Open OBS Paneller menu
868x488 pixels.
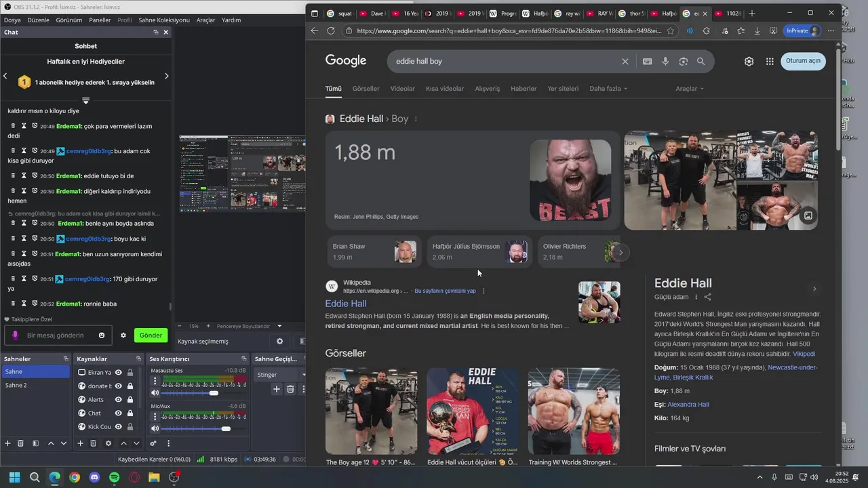click(x=100, y=20)
